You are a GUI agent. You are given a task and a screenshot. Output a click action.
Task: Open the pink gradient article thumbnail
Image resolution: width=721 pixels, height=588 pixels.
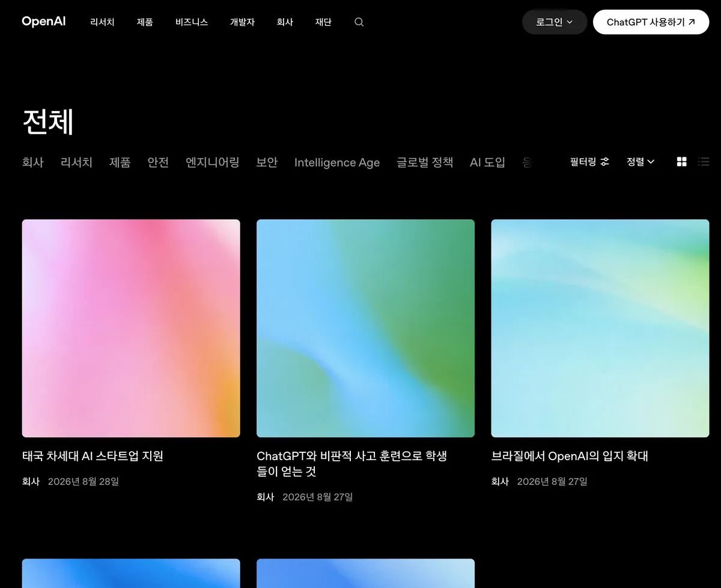pyautogui.click(x=131, y=328)
